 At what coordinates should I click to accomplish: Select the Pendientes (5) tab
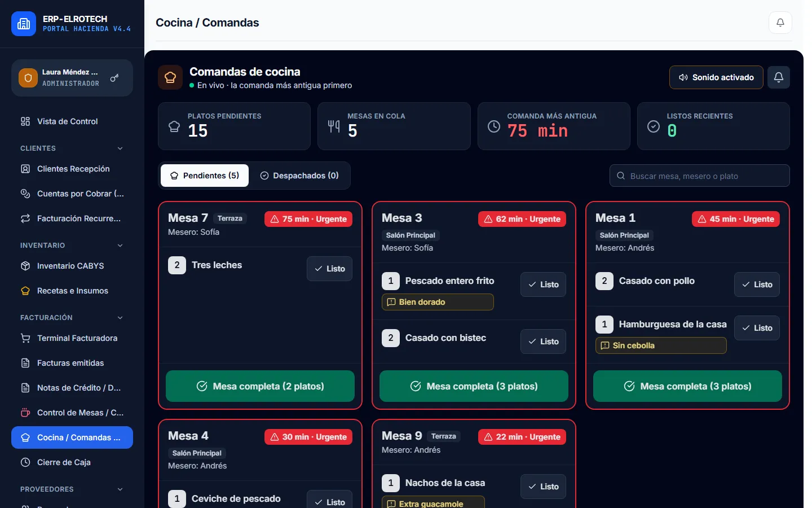coord(205,176)
